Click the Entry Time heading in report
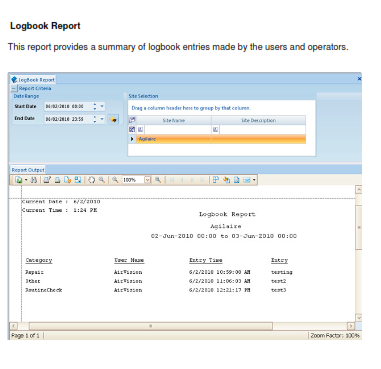This screenshot has height=369, width=381. (x=206, y=260)
